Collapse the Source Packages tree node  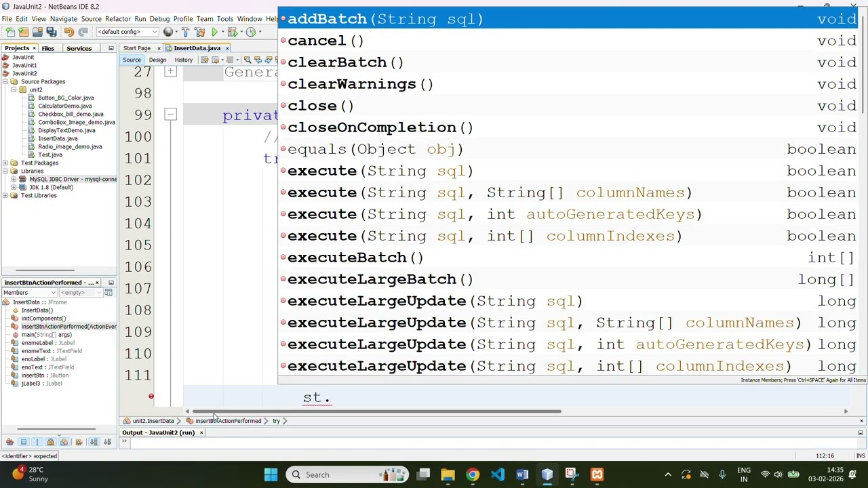click(x=5, y=81)
